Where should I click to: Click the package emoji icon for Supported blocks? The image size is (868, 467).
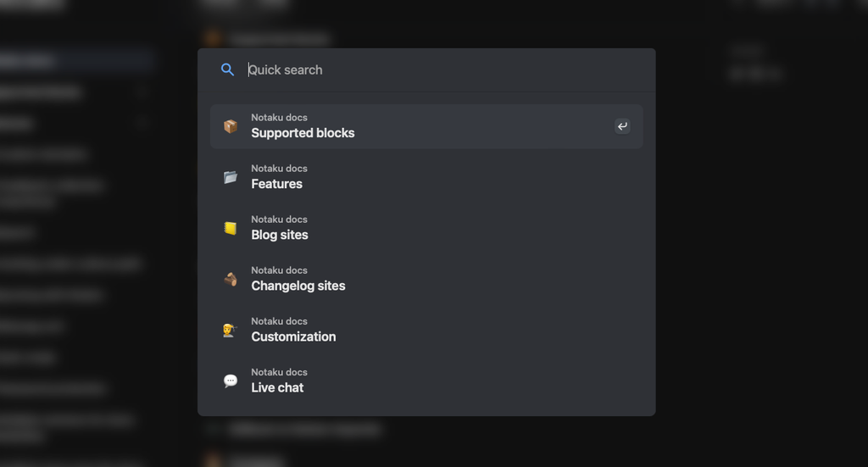point(231,126)
